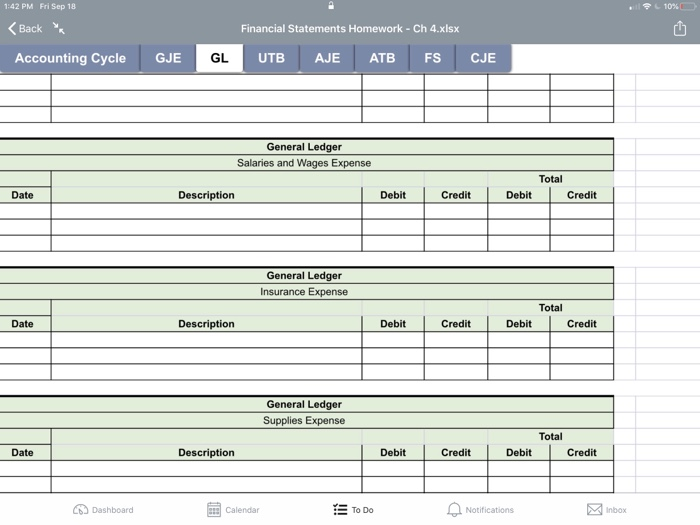The height and width of the screenshot is (525, 700).
Task: Select the CJE sheet tab
Action: (483, 58)
